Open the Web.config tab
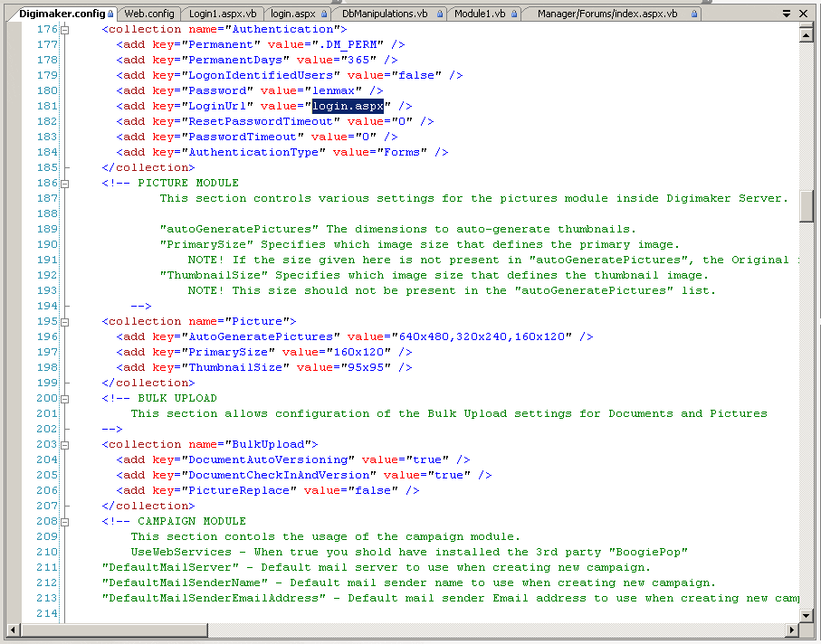 (149, 14)
